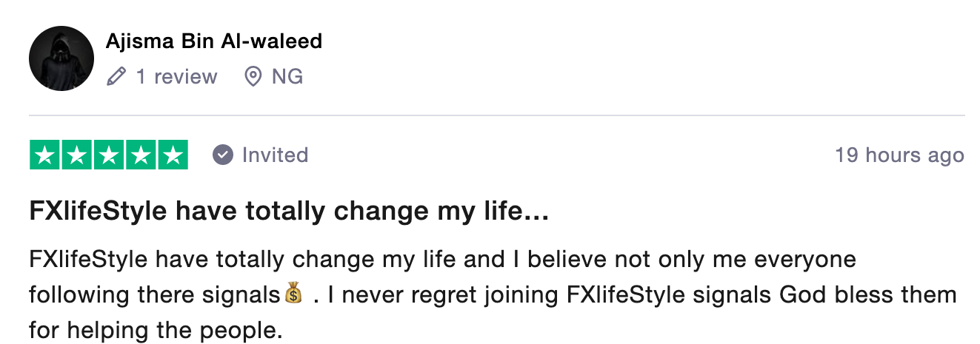This screenshot has height=344, width=980.
Task: Open Ajisma Bin Al-waleed's profile name
Action: [x=214, y=41]
